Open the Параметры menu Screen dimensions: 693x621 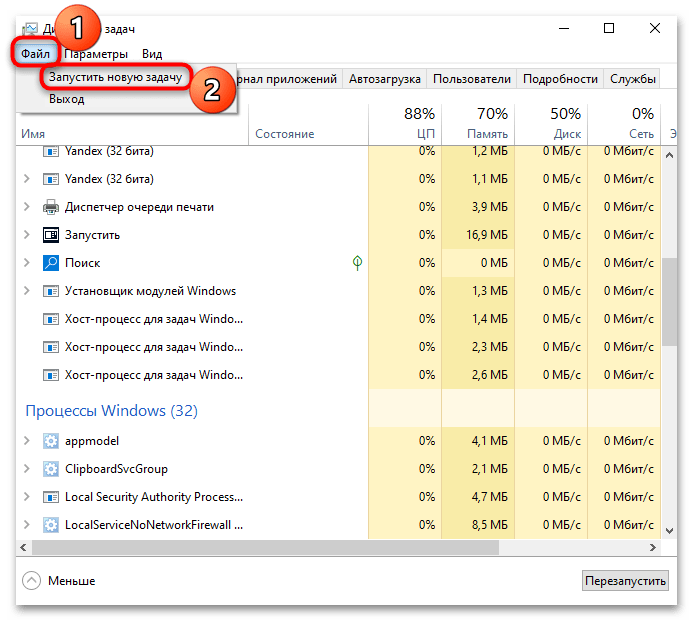[x=96, y=54]
